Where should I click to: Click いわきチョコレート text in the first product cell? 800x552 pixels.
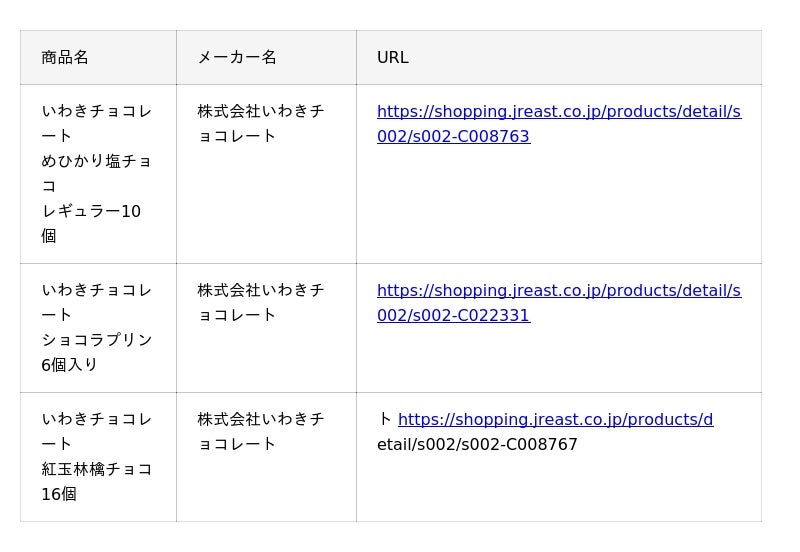tap(96, 112)
